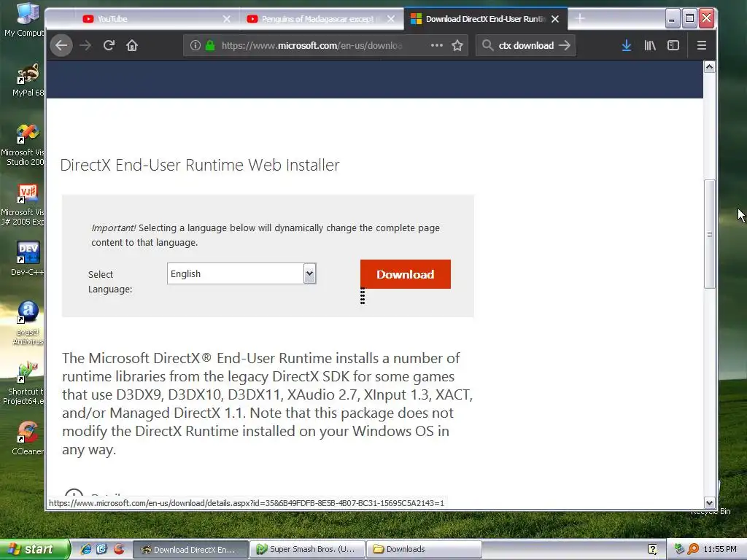Click the network computers tray icon
747x560 pixels.
click(679, 549)
